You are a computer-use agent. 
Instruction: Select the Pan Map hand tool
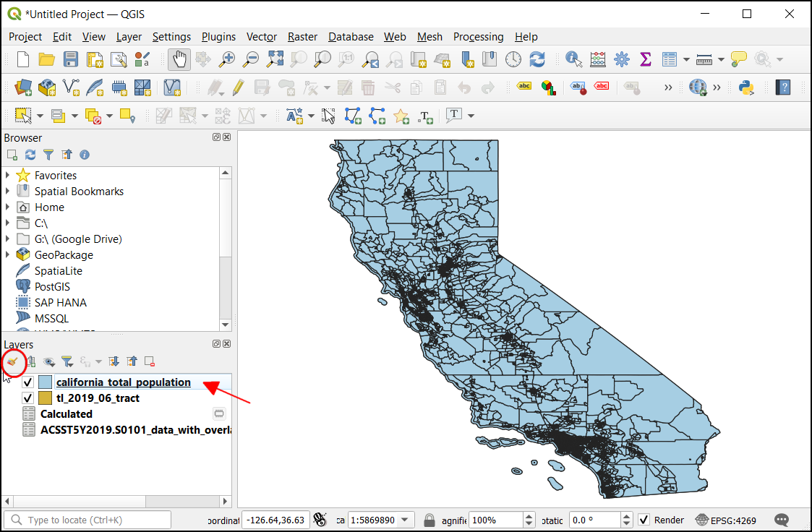coord(179,59)
